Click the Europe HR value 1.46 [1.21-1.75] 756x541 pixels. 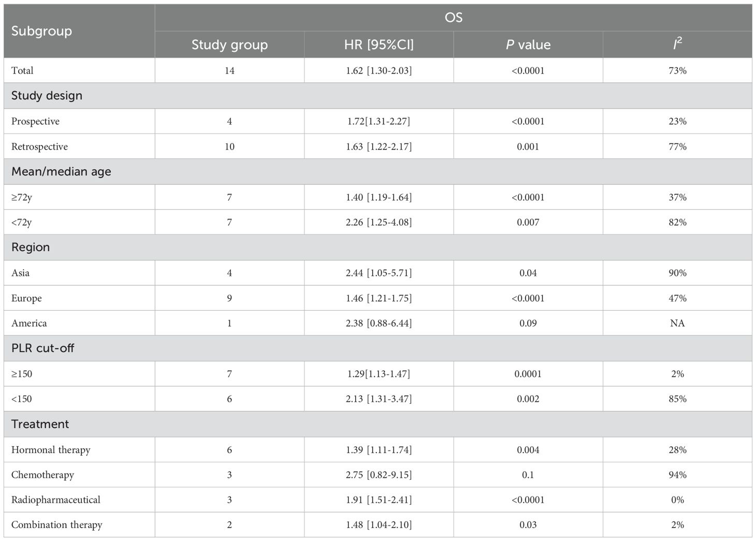pos(379,298)
